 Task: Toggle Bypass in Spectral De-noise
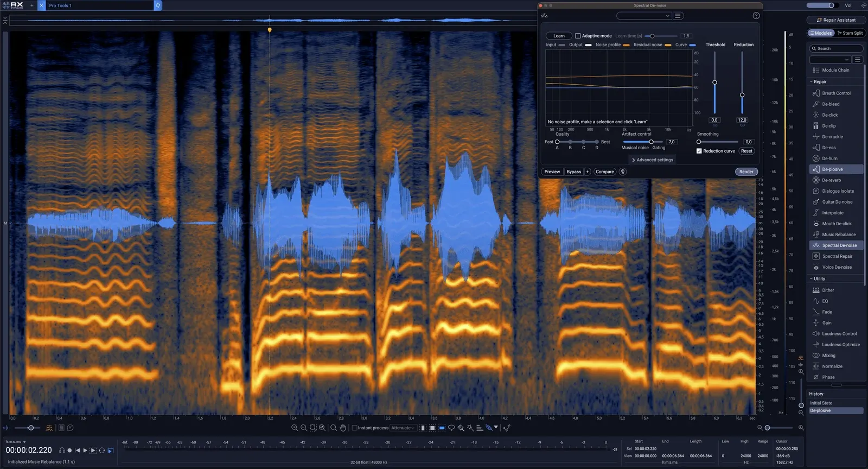tap(573, 172)
